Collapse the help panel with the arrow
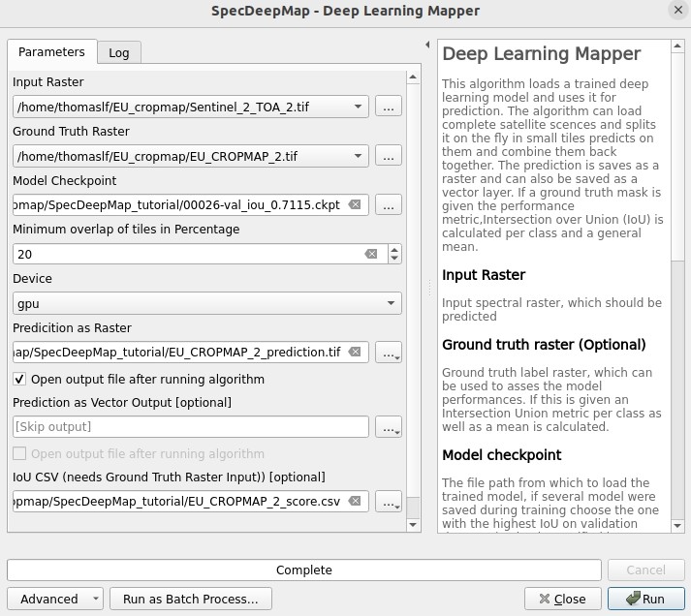This screenshot has height=616, width=691. point(427,45)
